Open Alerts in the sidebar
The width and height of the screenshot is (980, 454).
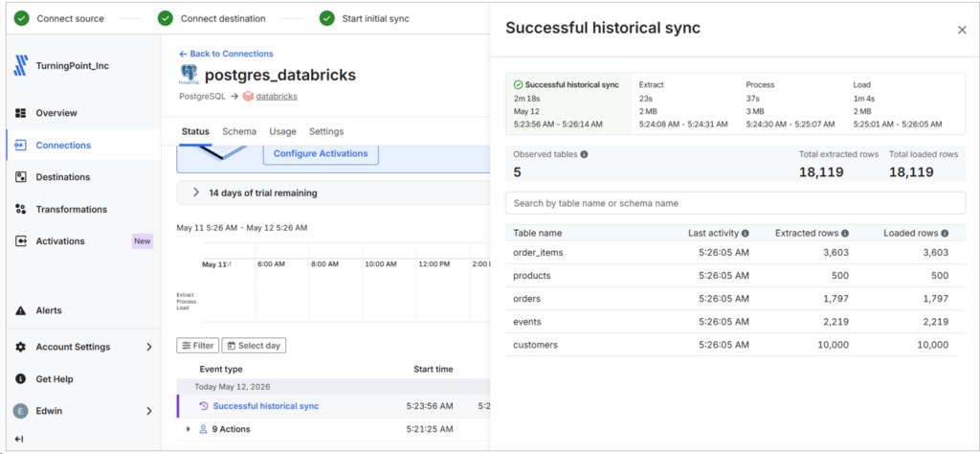[49, 310]
